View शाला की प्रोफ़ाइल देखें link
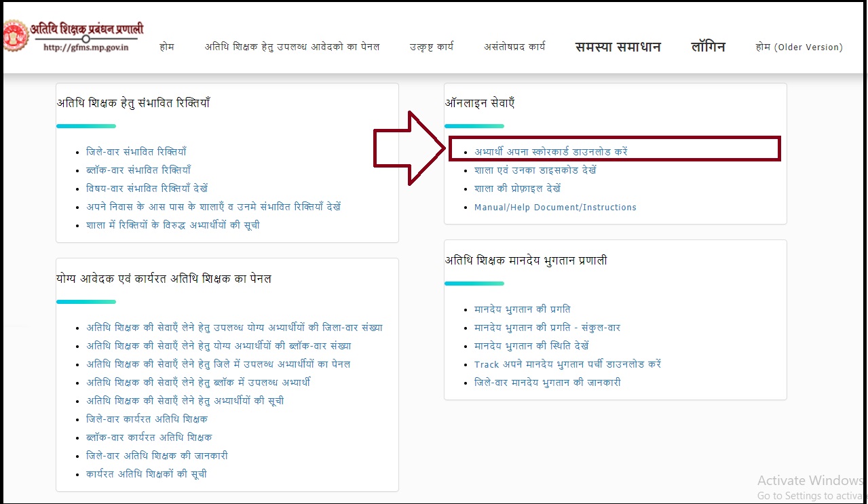The width and height of the screenshot is (868, 504). pyautogui.click(x=517, y=189)
